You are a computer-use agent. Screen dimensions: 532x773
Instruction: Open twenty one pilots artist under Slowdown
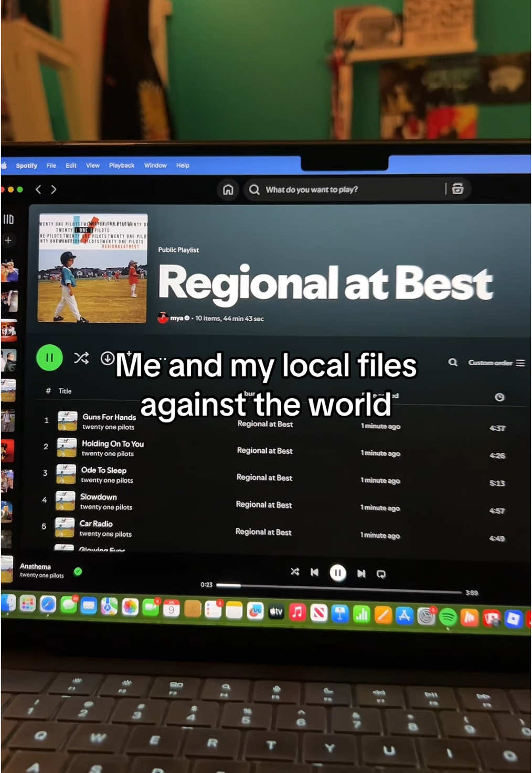pos(106,507)
